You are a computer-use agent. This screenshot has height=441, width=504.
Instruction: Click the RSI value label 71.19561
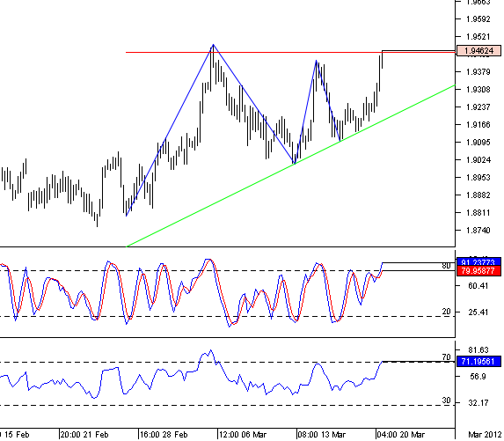point(478,361)
